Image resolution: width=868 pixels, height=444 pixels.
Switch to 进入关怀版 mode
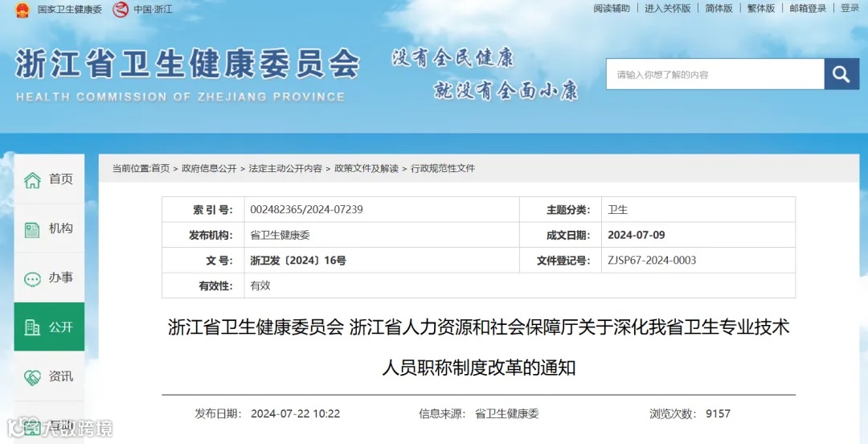pyautogui.click(x=668, y=8)
